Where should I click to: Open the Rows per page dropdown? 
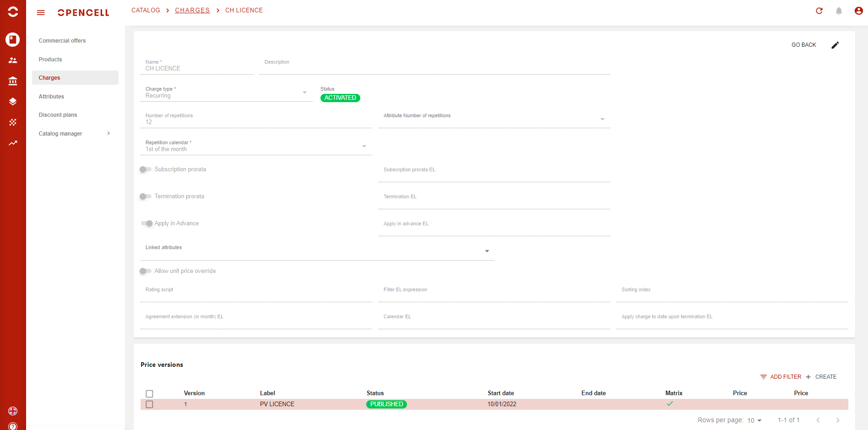754,420
